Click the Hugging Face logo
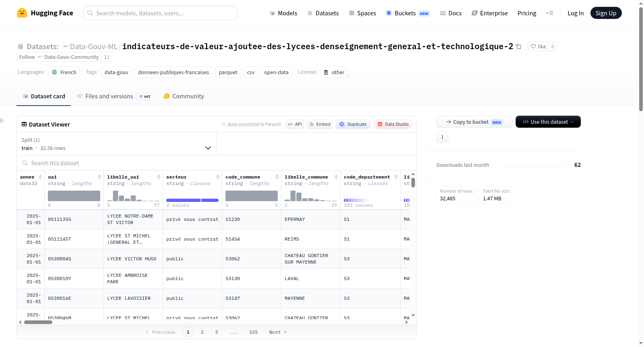The width and height of the screenshot is (644, 347). coord(45,13)
